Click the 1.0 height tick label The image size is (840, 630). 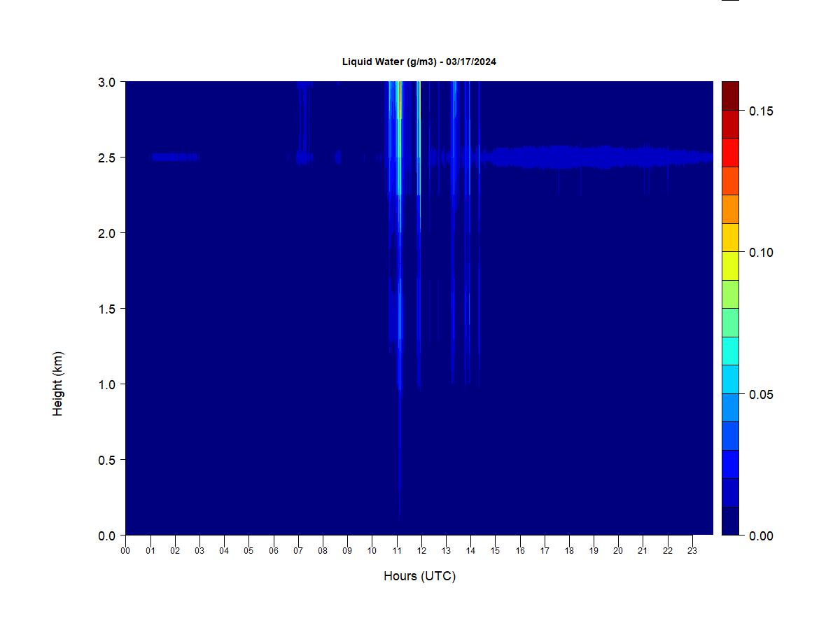[107, 384]
